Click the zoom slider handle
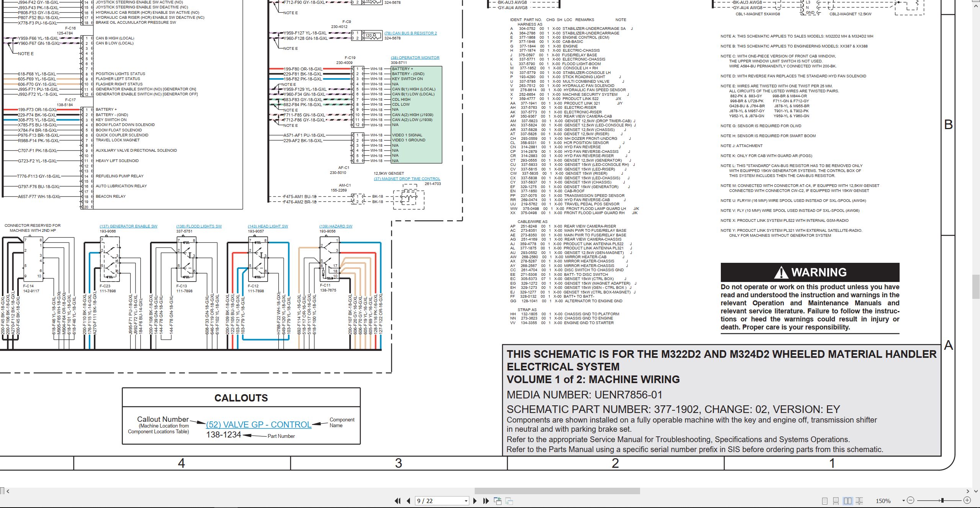Image resolution: width=980 pixels, height=508 pixels. [942, 500]
